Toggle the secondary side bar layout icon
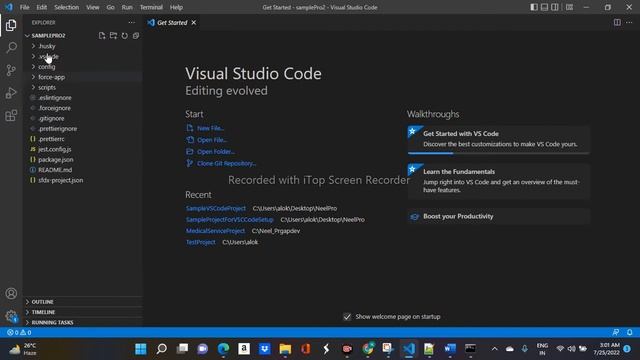The width and height of the screenshot is (640, 360). point(555,7)
